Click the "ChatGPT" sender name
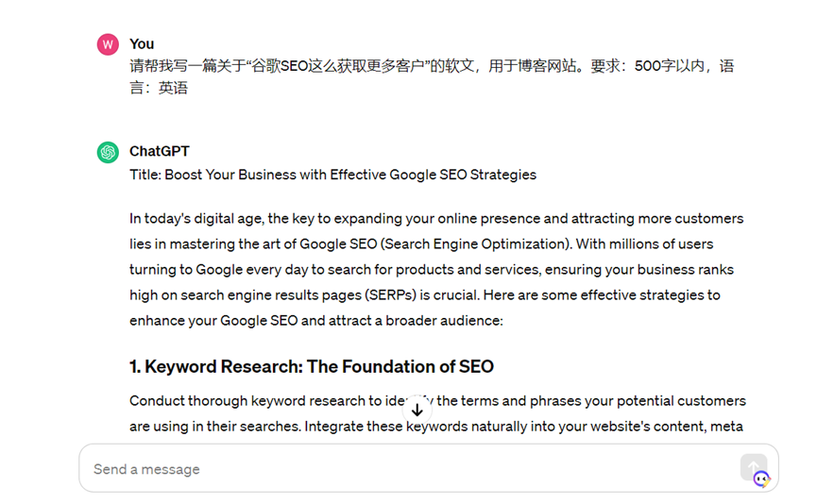 click(x=160, y=151)
